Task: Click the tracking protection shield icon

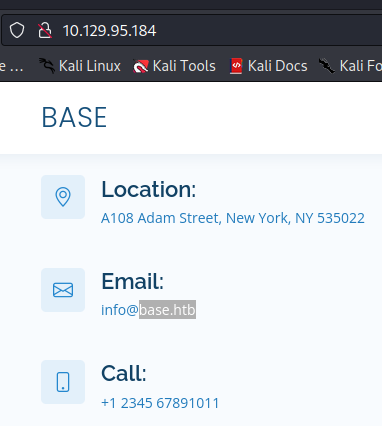Action: coord(17,30)
